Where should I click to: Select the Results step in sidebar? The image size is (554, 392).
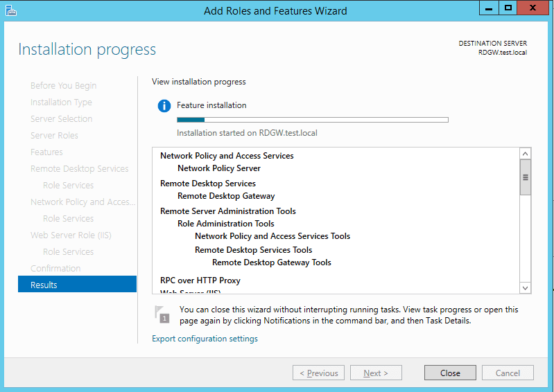point(77,285)
